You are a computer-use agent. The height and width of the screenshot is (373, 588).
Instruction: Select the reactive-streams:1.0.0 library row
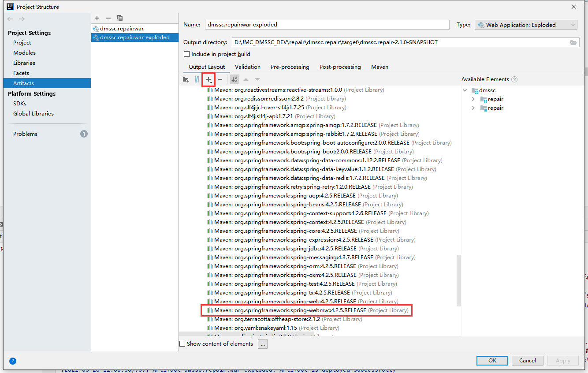tap(295, 90)
